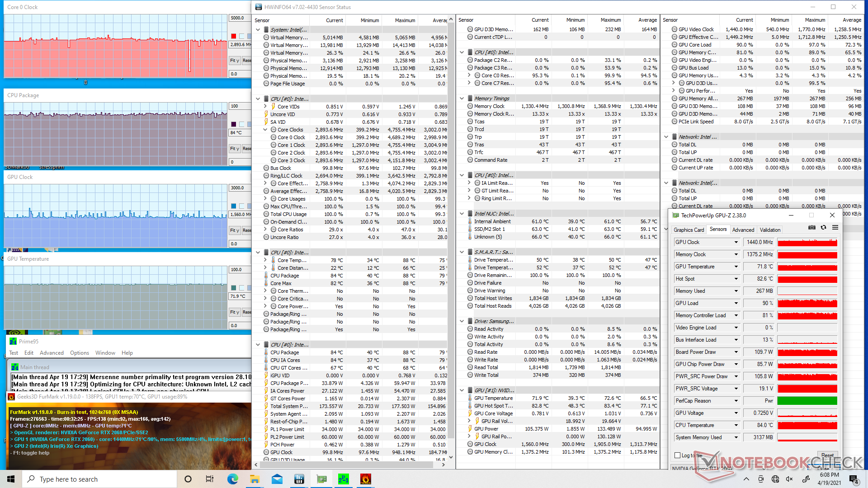Click Fit y on Core 0 Clock graph
Screen dimensions: 868x488
coord(234,60)
